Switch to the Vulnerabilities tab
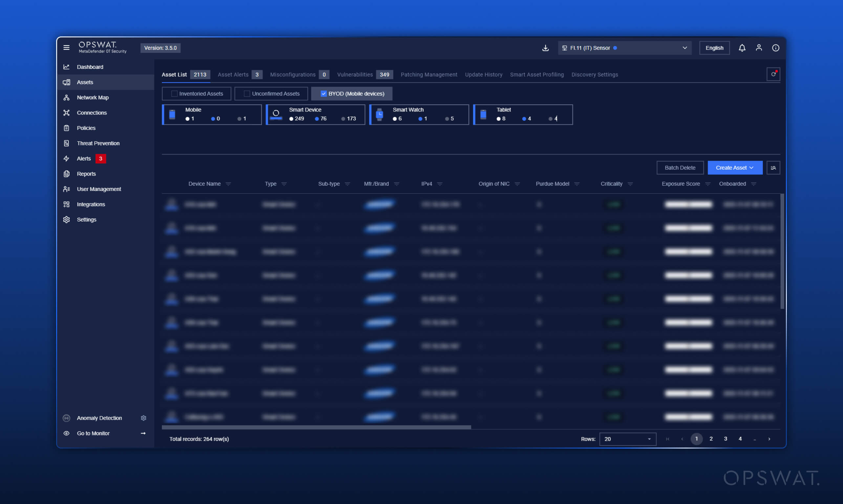Viewport: 843px width, 504px height. pos(355,74)
